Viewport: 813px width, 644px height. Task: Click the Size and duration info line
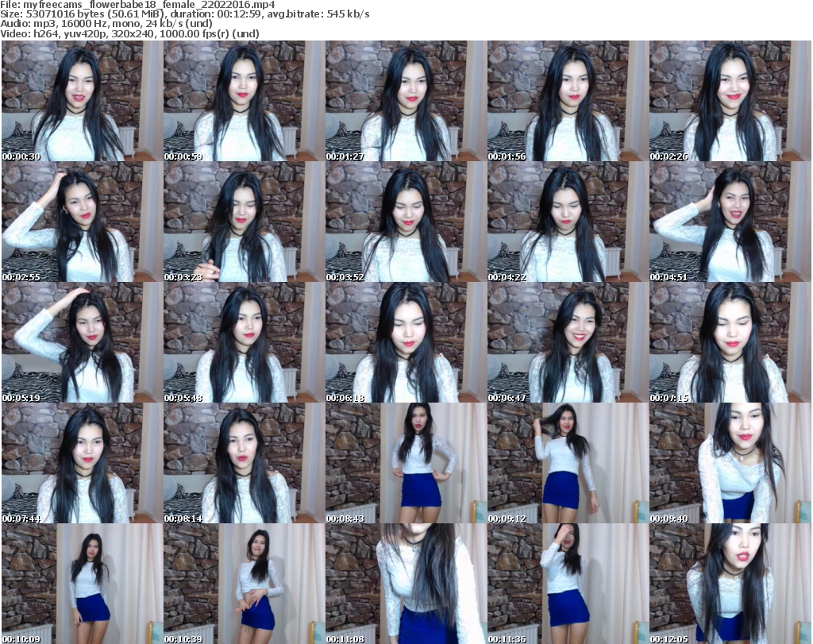coord(185,14)
